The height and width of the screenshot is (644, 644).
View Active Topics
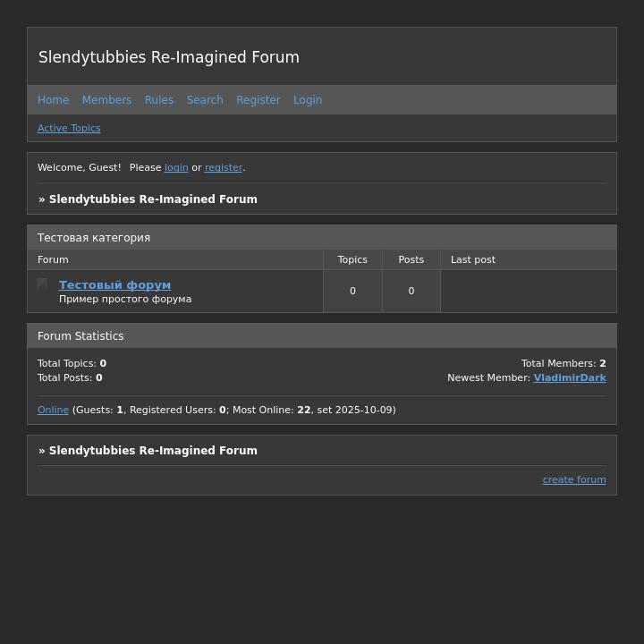tap(69, 129)
